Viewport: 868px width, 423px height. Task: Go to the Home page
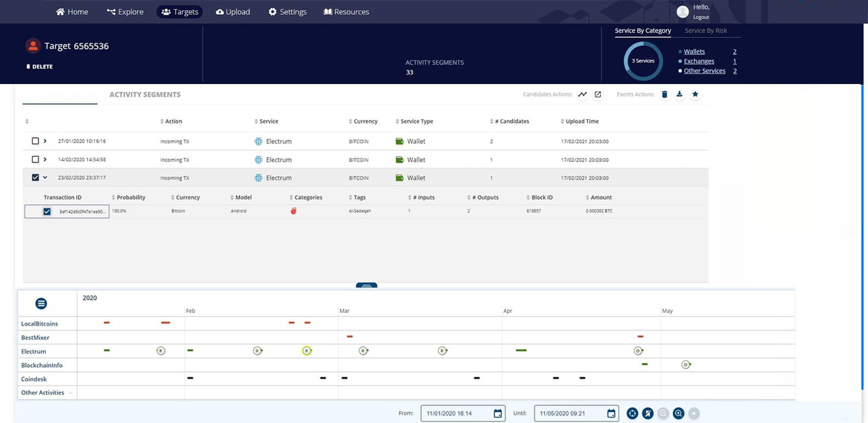[72, 12]
